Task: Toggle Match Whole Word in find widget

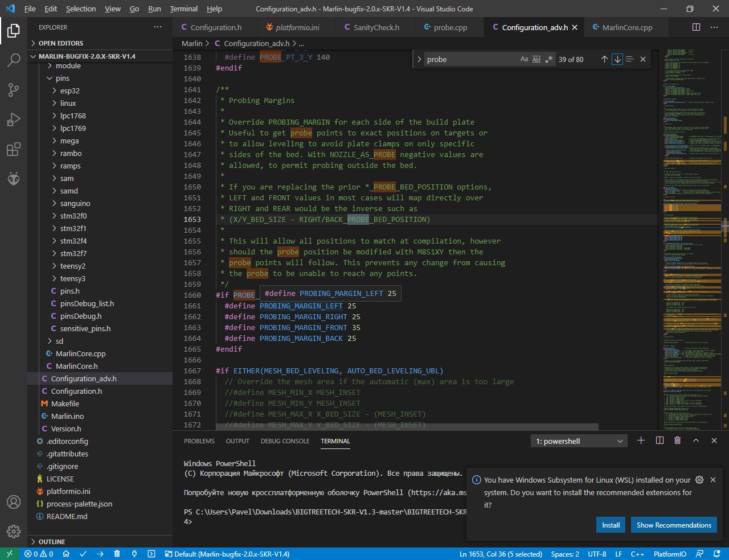Action: click(x=536, y=59)
